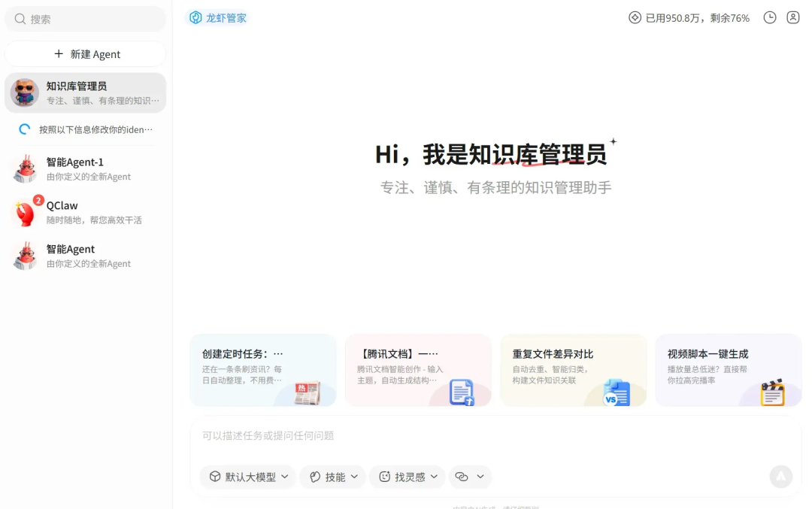Click the subtitle 专注、谨慎、有条理的知识管理助手
This screenshot has width=812, height=509.
coord(496,187)
